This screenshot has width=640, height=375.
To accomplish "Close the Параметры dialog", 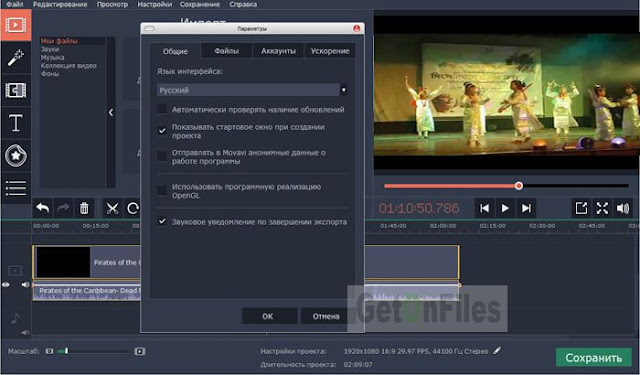I will [356, 28].
